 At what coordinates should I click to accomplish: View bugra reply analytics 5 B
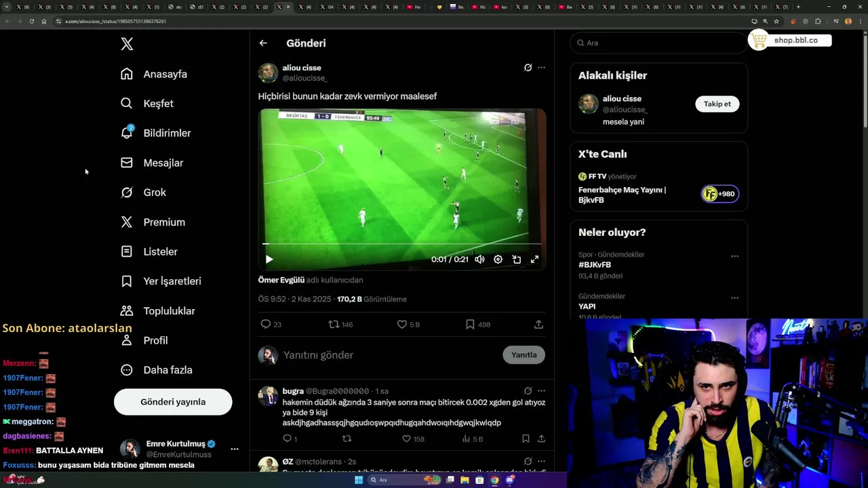coord(473,439)
